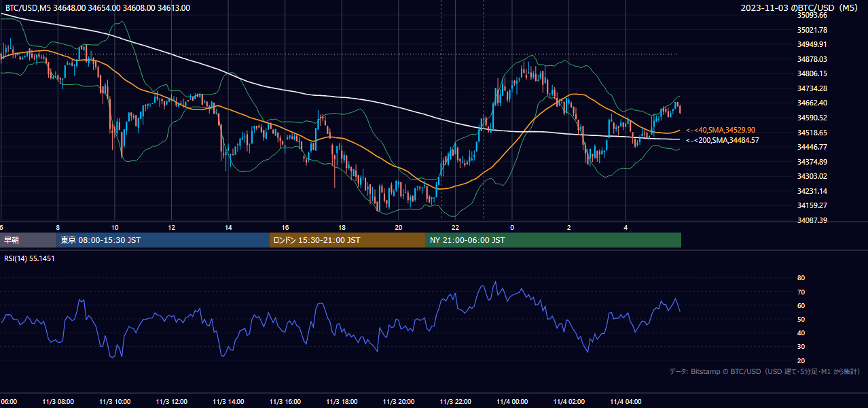Click price axis label 34878.03
The width and height of the screenshot is (868, 408).
(x=812, y=59)
